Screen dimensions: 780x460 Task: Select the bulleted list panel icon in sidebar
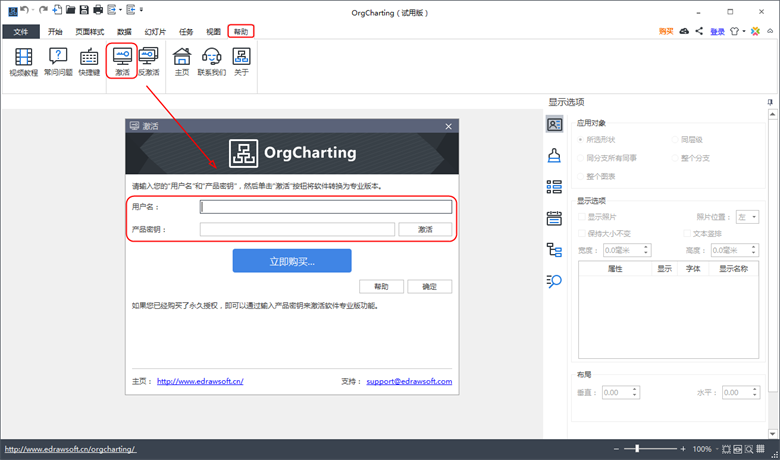pyautogui.click(x=554, y=187)
